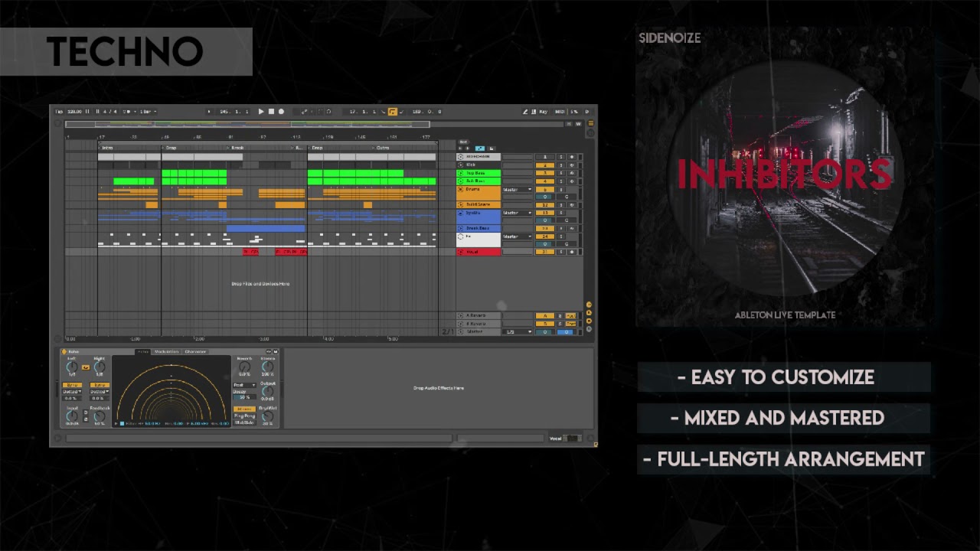Solo the SIDECHAIN track
This screenshot has width=980, height=551.
[561, 157]
